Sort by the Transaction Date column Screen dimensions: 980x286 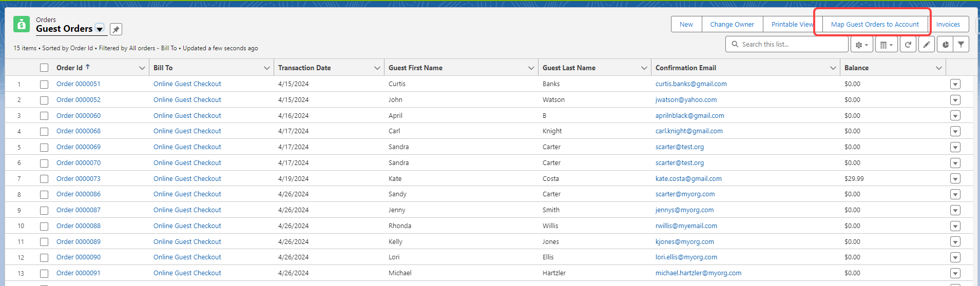point(304,68)
